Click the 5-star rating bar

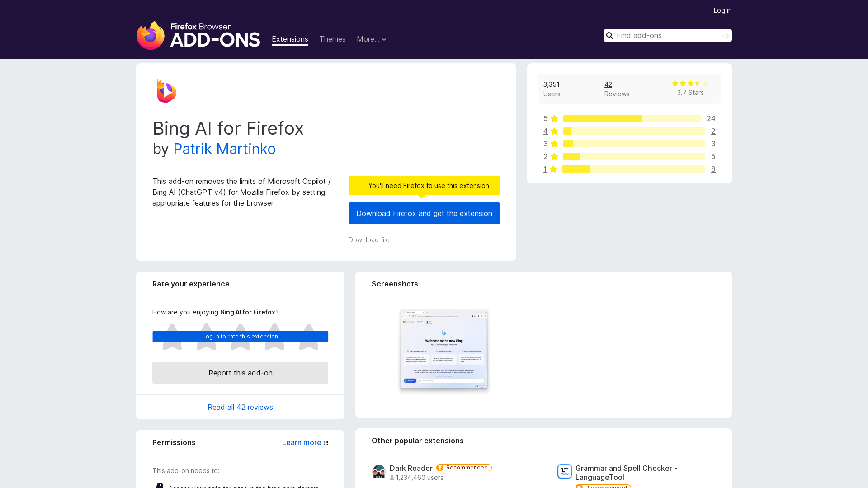[632, 118]
